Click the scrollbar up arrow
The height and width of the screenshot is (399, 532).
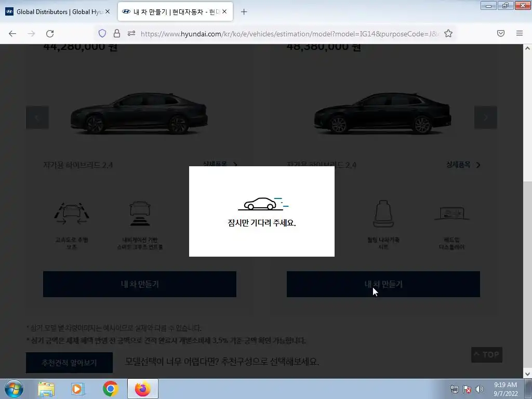[527, 48]
